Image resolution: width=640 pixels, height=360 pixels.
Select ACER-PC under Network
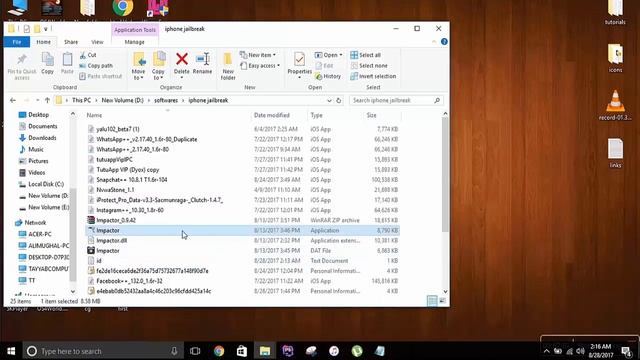coord(40,234)
